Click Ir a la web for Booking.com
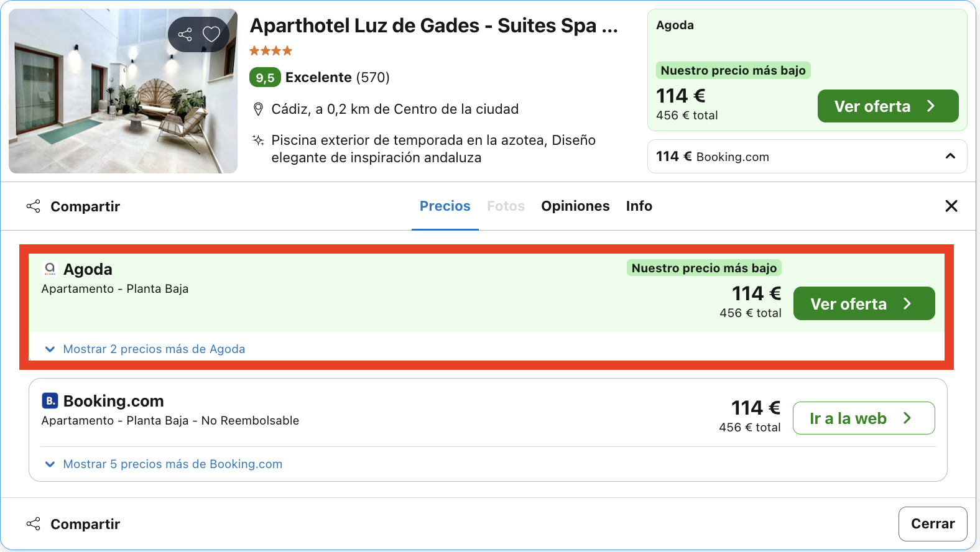 864,418
